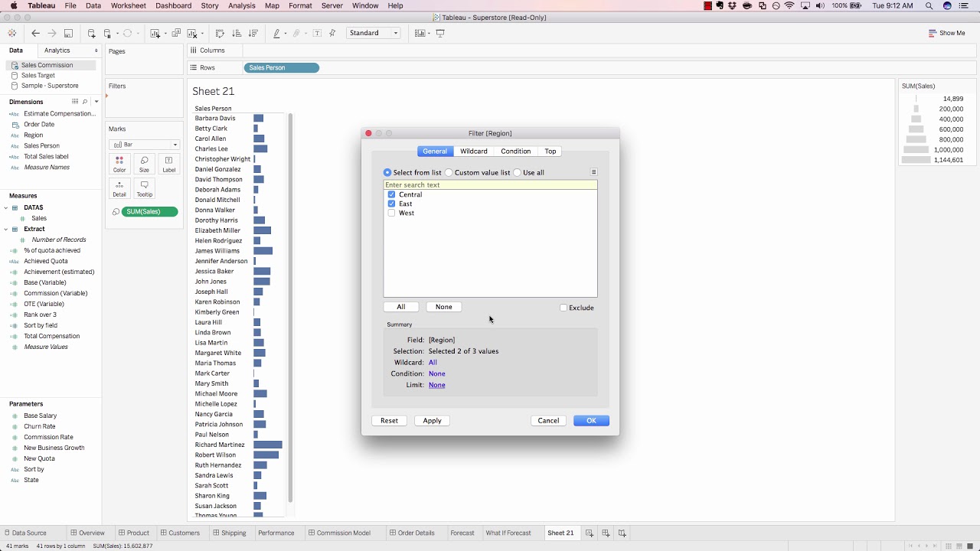The width and height of the screenshot is (980, 551).
Task: Open the Bar mark type dropdown
Action: click(x=145, y=145)
